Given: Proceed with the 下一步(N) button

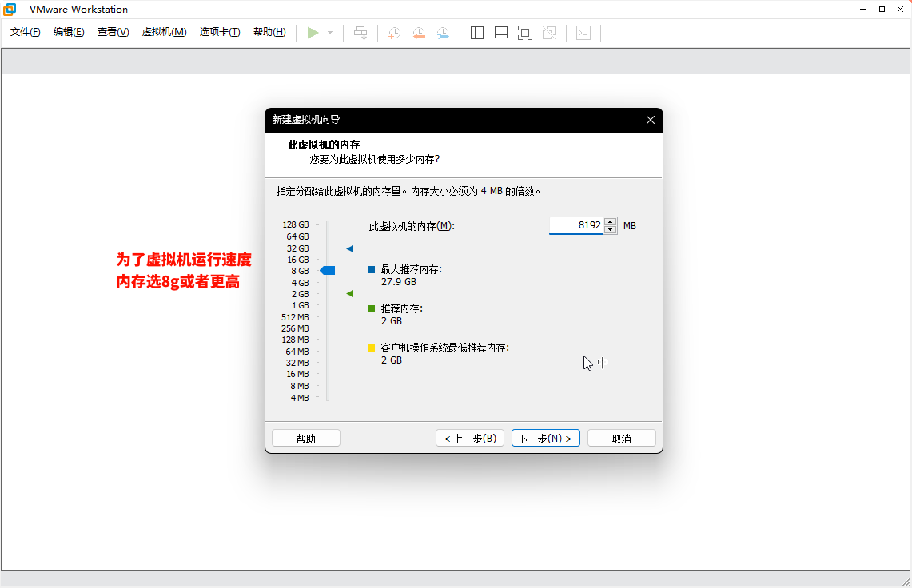Looking at the screenshot, I should pos(546,438).
